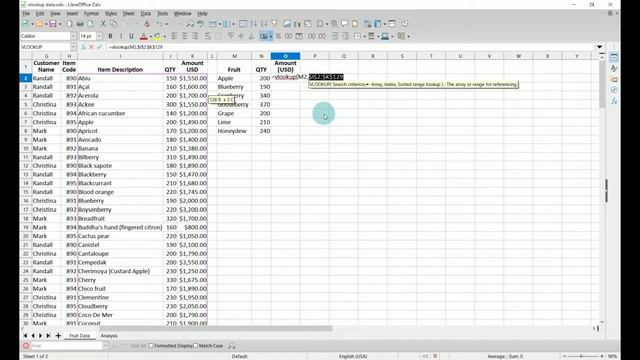Click the font color red A swatch
This screenshot has width=640, height=360.
pyautogui.click(x=143, y=36)
